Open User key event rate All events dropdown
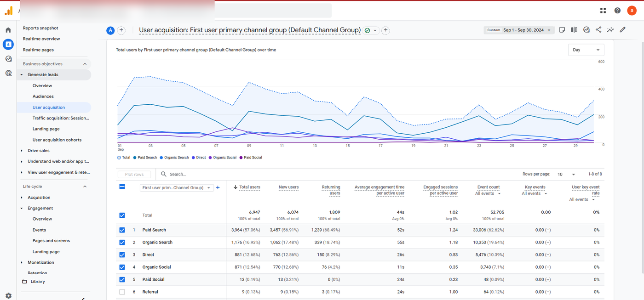The width and height of the screenshot is (644, 300). 582,199
